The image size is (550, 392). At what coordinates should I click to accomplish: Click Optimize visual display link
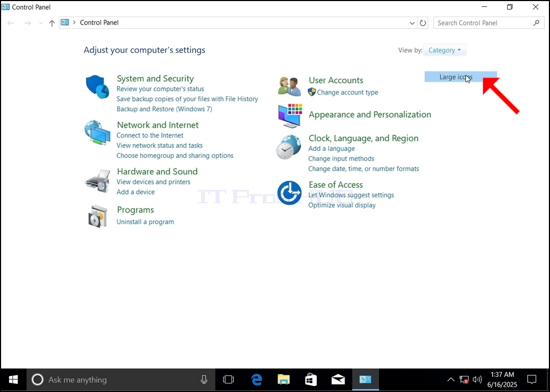(342, 205)
